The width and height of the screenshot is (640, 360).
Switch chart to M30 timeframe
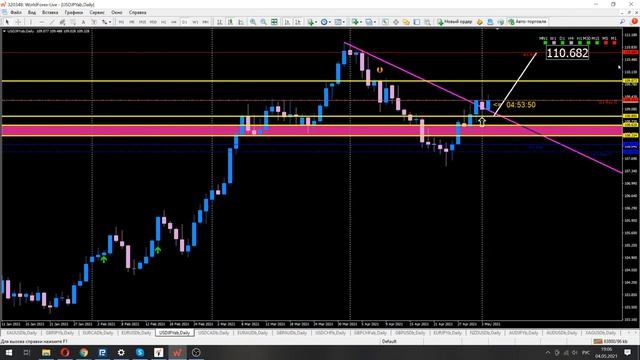coord(153,22)
